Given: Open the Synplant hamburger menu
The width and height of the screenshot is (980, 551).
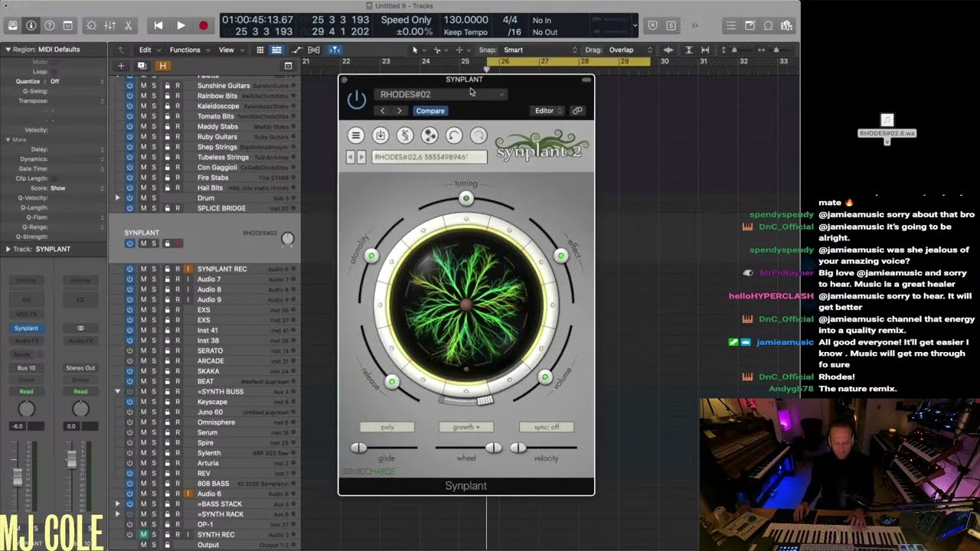Looking at the screenshot, I should (356, 135).
